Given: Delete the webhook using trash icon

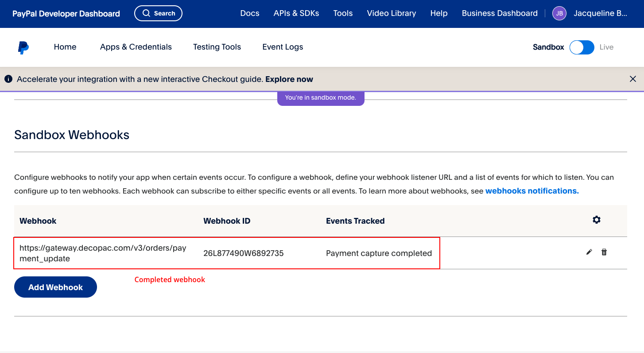Looking at the screenshot, I should point(604,252).
